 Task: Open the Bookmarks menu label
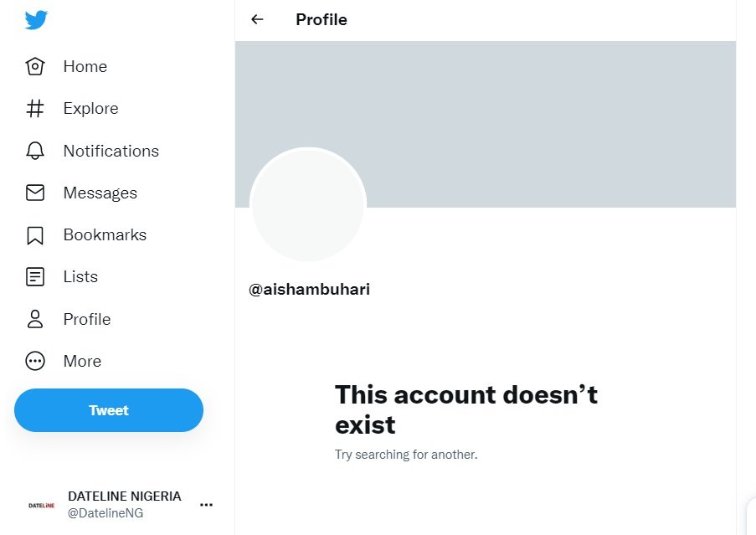point(105,234)
